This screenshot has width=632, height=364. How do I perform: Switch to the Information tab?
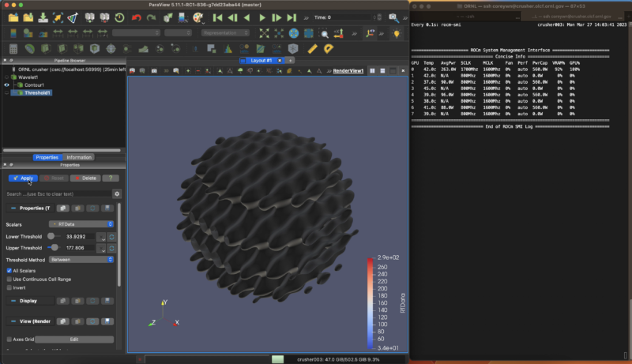(79, 157)
